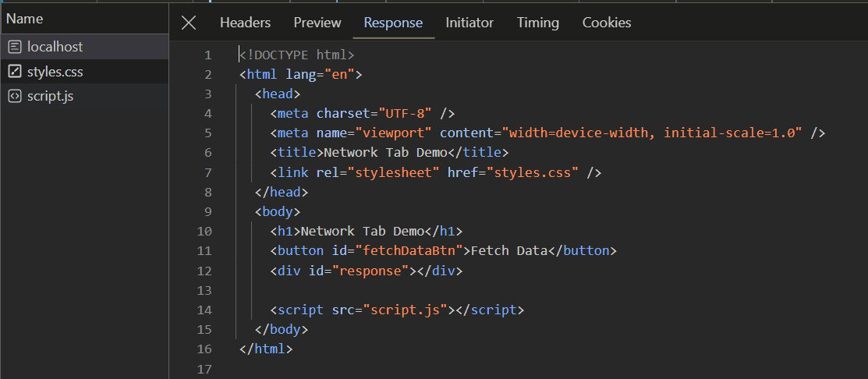Click line number 16 in gutter
This screenshot has width=868, height=379.
pyautogui.click(x=204, y=349)
